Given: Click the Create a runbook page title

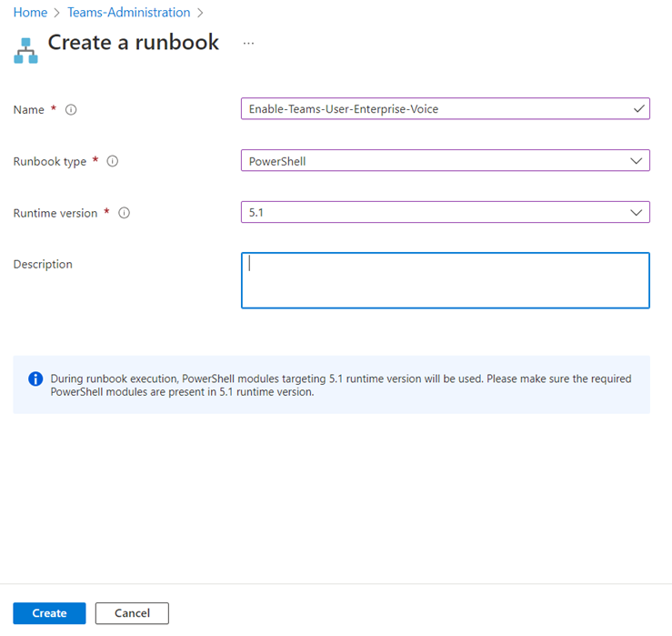Looking at the screenshot, I should [133, 43].
